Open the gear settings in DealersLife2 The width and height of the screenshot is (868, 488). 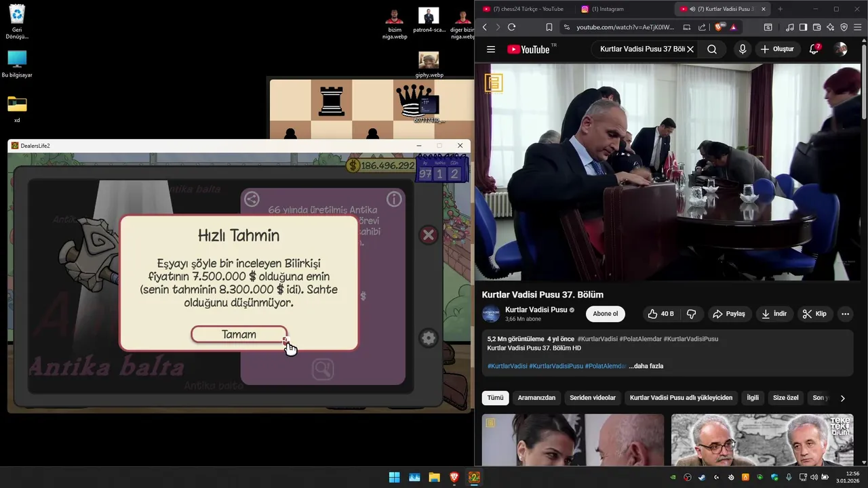point(428,338)
